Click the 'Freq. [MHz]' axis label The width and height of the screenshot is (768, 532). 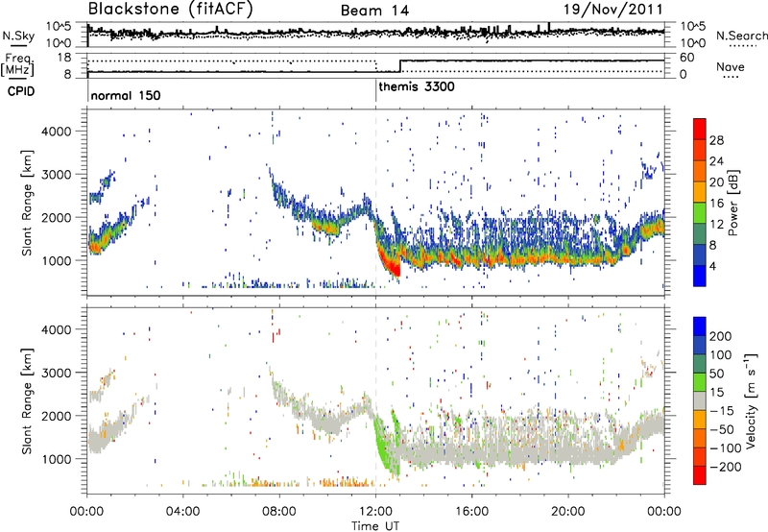point(19,64)
